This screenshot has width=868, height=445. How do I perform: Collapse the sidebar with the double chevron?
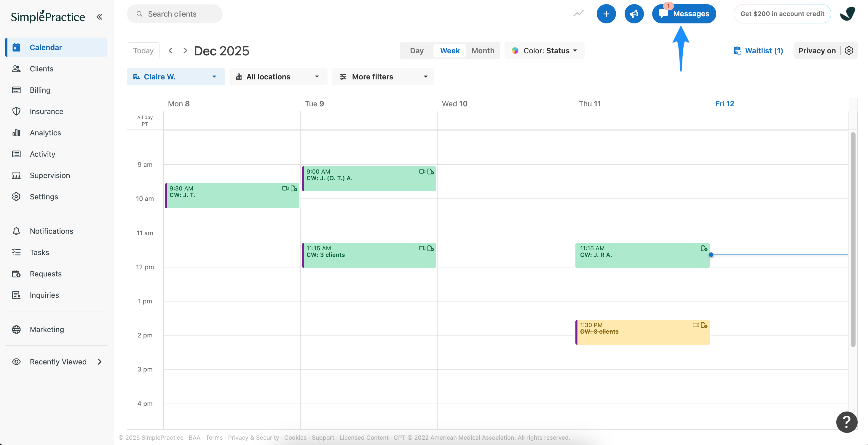[99, 17]
